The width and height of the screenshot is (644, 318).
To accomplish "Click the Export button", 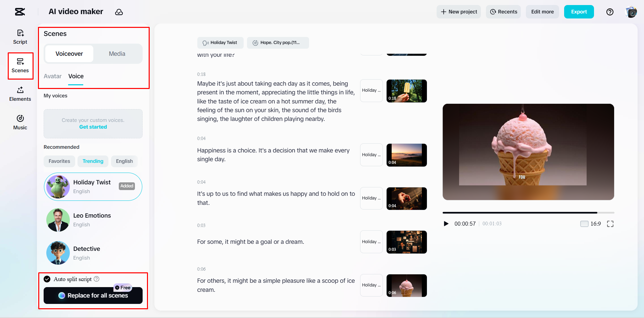I will pyautogui.click(x=579, y=12).
